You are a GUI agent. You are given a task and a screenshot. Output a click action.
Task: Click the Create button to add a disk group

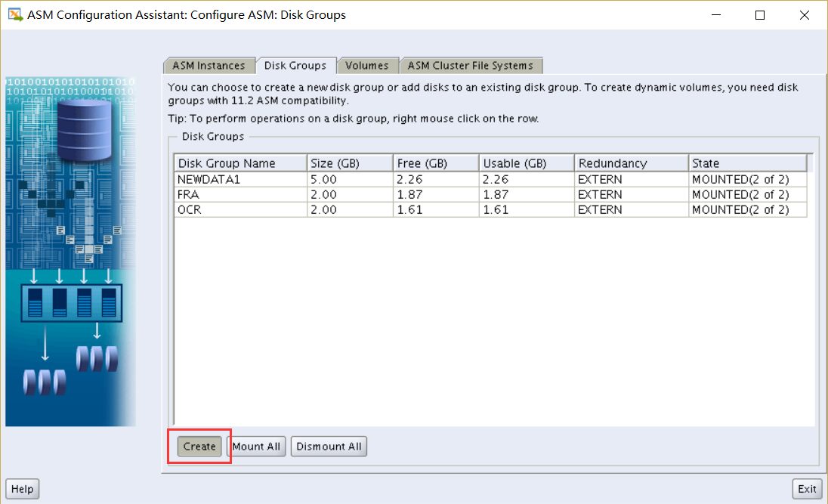199,446
